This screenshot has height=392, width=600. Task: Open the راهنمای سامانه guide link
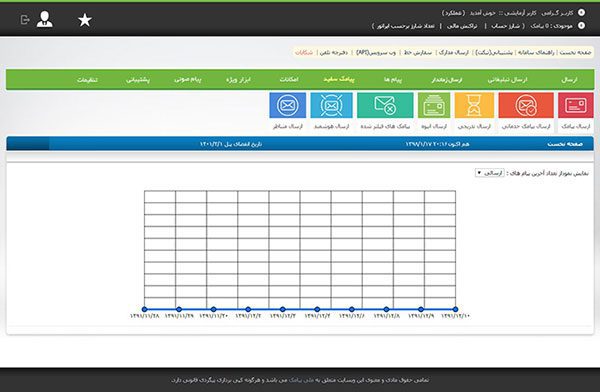click(536, 52)
